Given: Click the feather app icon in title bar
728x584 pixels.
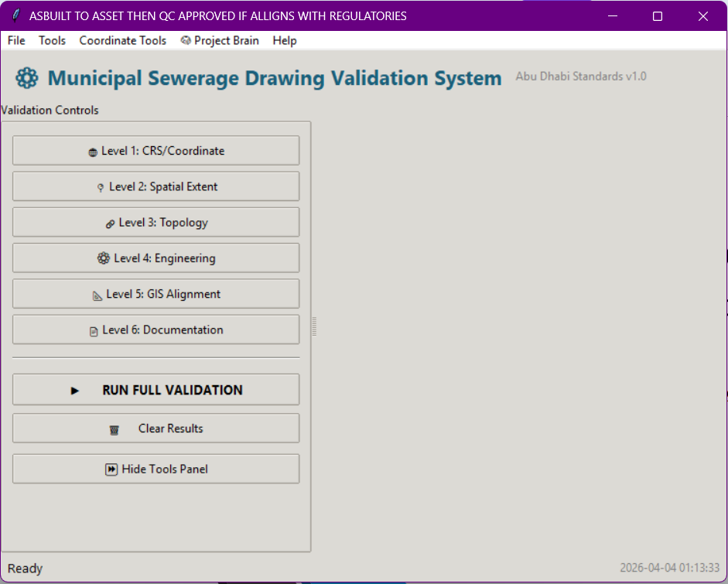Looking at the screenshot, I should coord(15,15).
